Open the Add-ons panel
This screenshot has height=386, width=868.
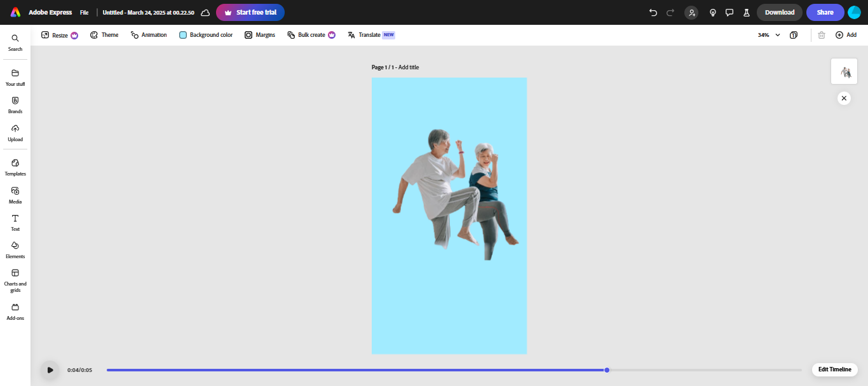[15, 312]
